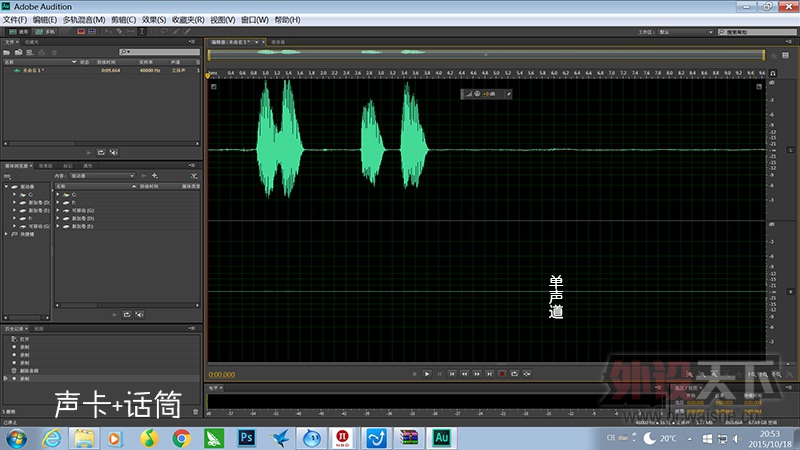800x450 pixels.
Task: Select 删除音频 entry in History panel
Action: point(29,371)
